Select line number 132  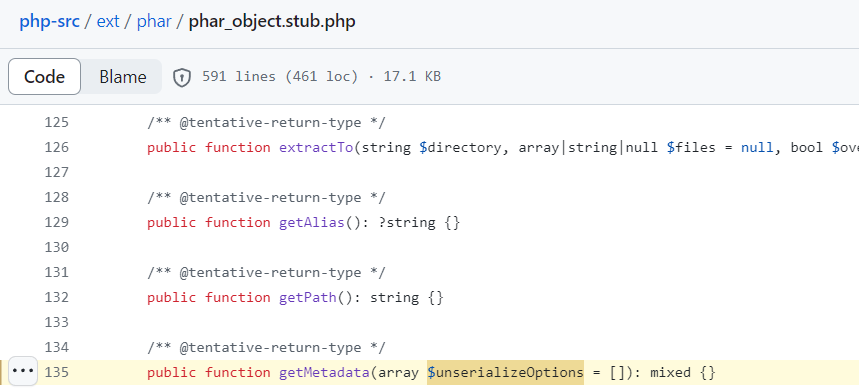(56, 297)
